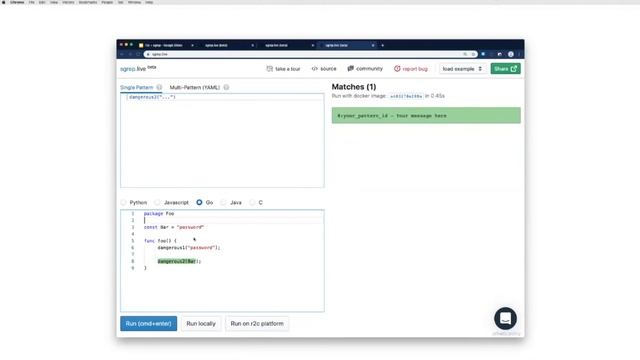
Task: Open the report bug link
Action: [411, 69]
